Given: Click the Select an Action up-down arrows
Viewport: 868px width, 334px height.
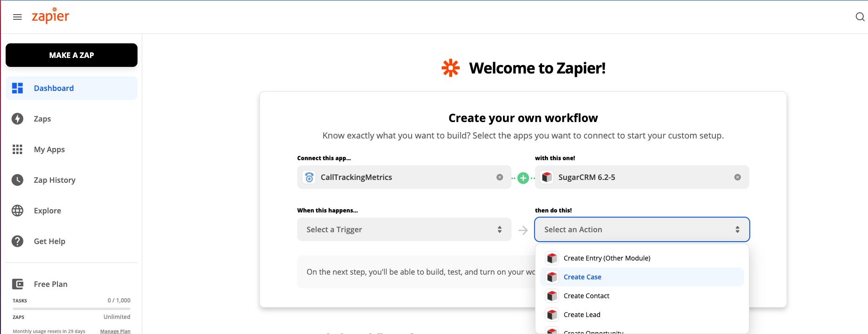Looking at the screenshot, I should point(738,229).
